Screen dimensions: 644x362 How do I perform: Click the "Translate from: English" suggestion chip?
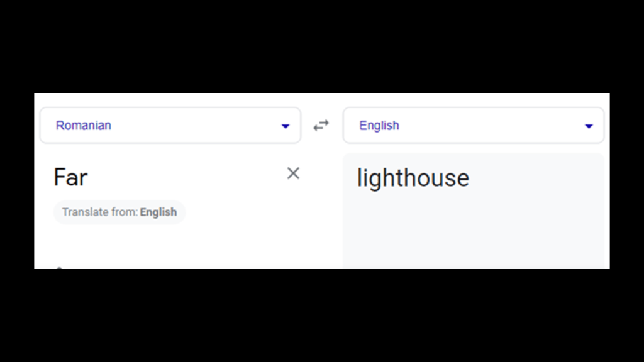(x=119, y=212)
